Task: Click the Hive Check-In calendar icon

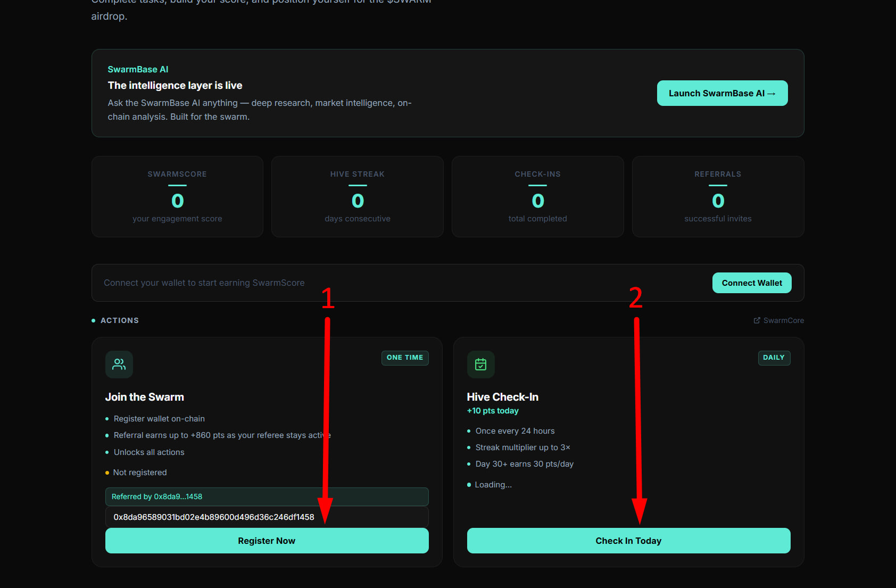Action: [481, 365]
